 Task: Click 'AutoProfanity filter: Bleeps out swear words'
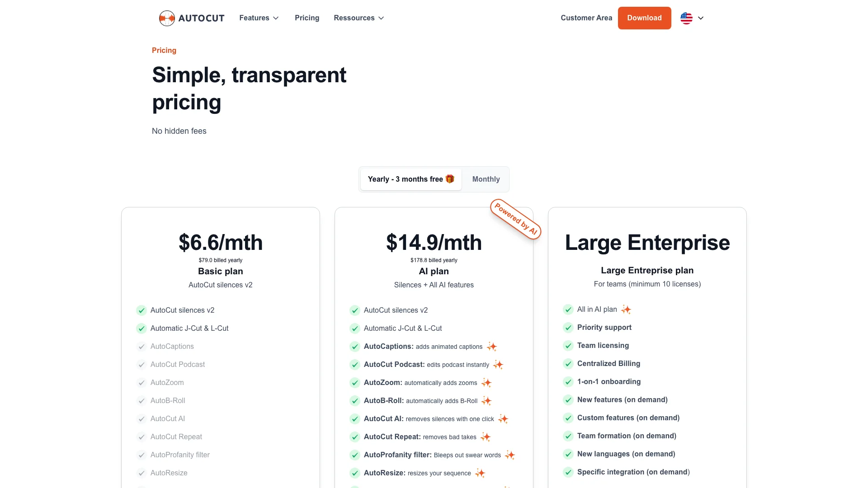pyautogui.click(x=432, y=455)
